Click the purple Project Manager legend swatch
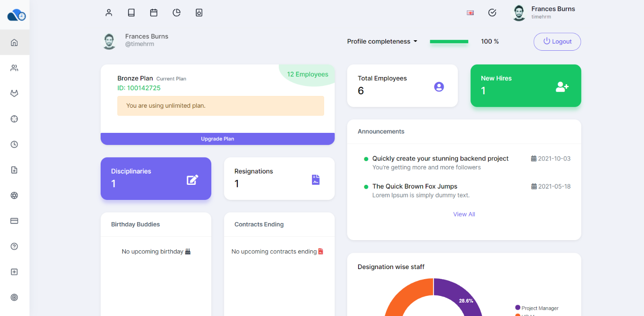The width and height of the screenshot is (644, 316). coord(518,308)
